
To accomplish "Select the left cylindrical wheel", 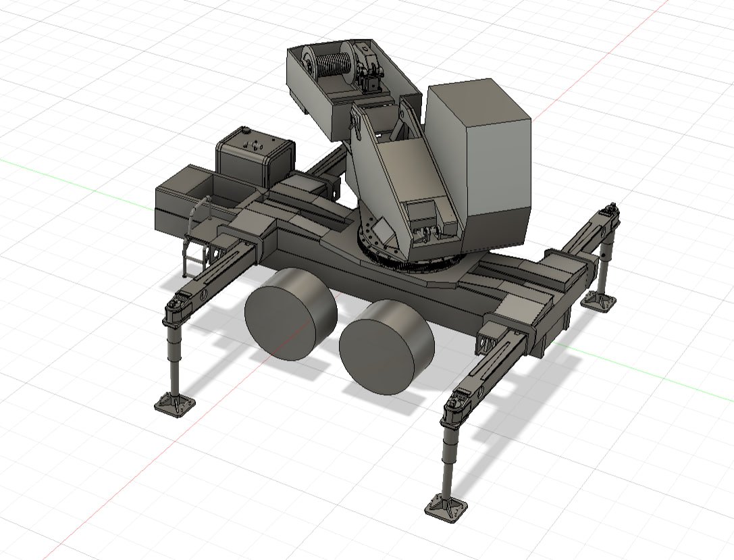I will click(290, 313).
